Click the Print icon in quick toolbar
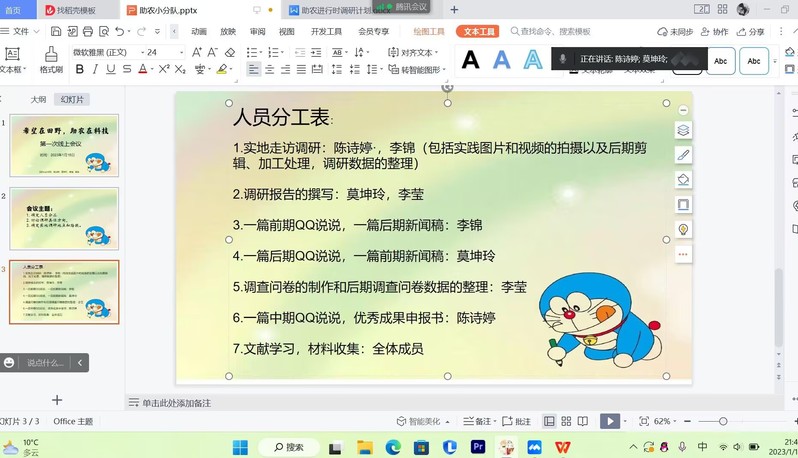 pyautogui.click(x=88, y=32)
